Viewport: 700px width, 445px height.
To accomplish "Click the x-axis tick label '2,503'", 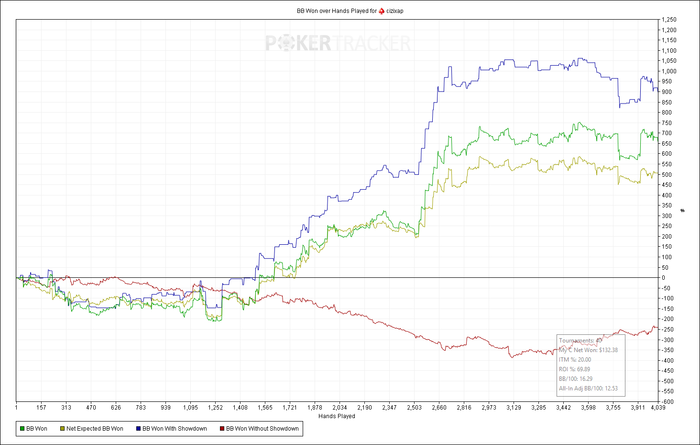I will point(414,408).
